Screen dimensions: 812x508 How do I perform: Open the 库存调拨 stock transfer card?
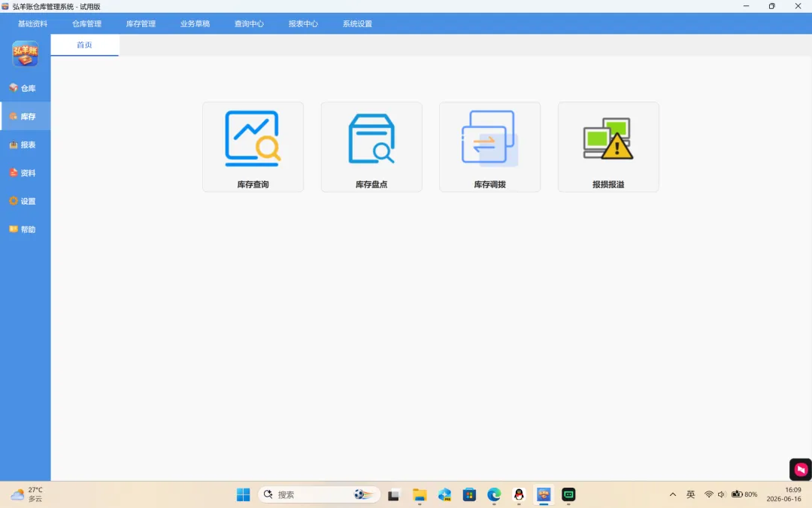(489, 147)
